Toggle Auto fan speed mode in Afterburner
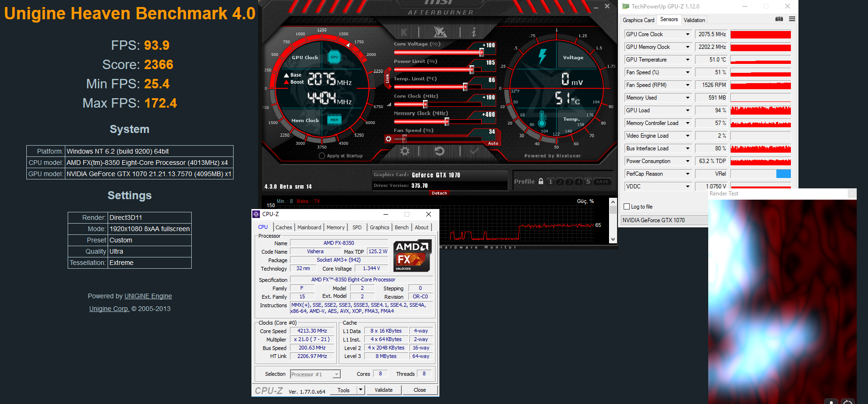The image size is (868, 404). click(493, 143)
